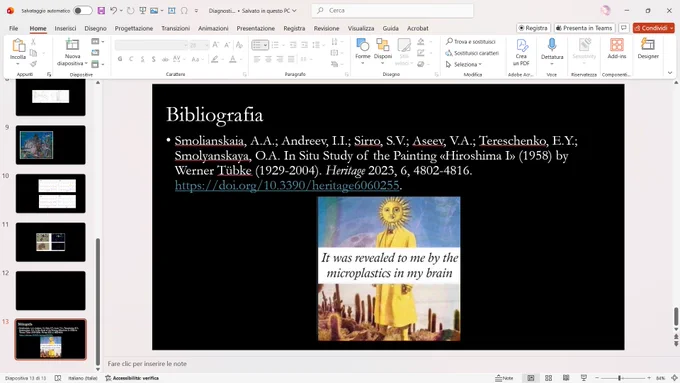The height and width of the screenshot is (383, 680).
Task: Toggle normal view button in status bar
Action: pyautogui.click(x=530, y=378)
